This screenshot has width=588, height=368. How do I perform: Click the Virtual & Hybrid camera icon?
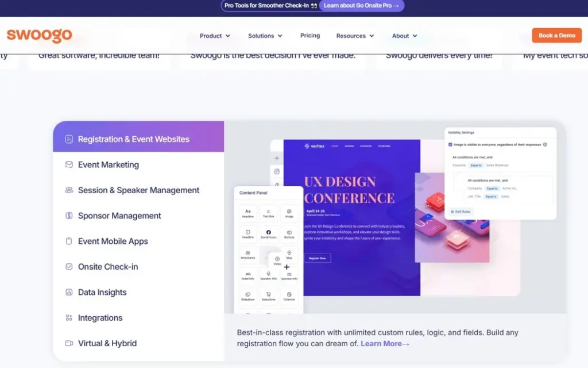(x=69, y=343)
